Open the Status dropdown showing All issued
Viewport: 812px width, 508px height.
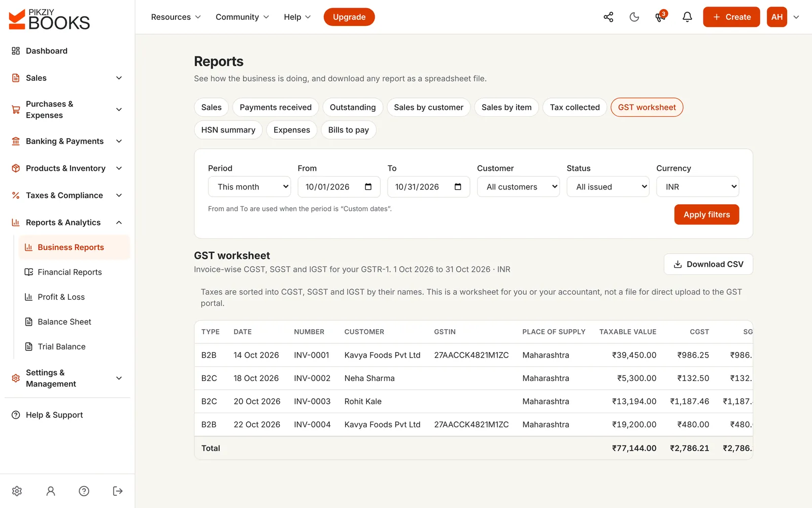[607, 187]
